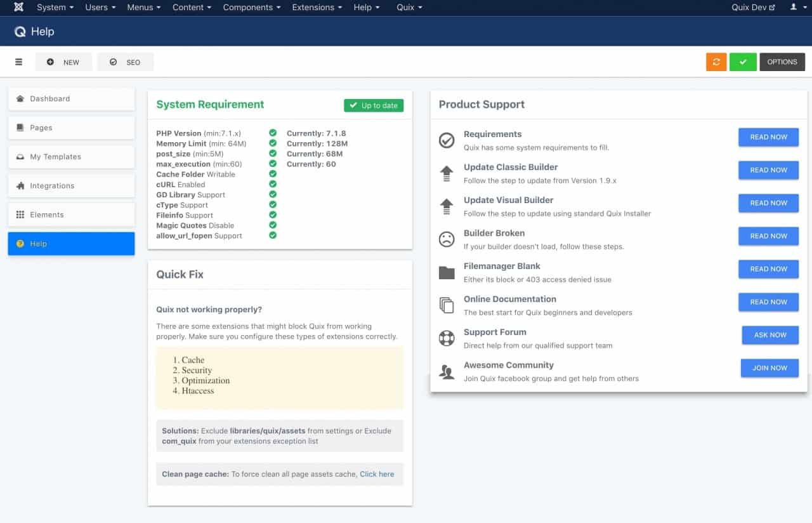This screenshot has width=812, height=523.
Task: Click 'Optimization' in the Quick Fix list
Action: (206, 381)
